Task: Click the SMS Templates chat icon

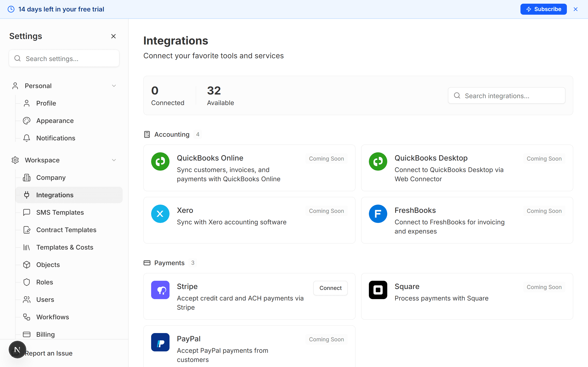Action: pyautogui.click(x=27, y=212)
